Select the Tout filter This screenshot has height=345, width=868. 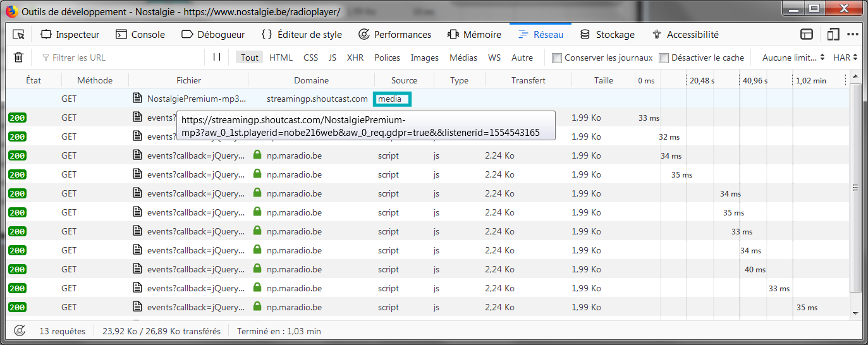(250, 57)
